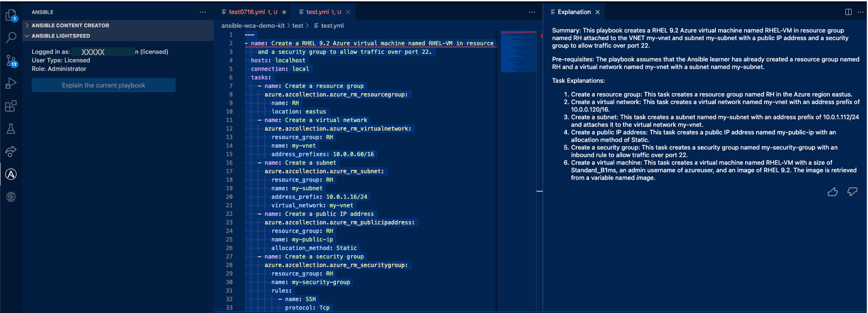Click the test folder breadcrumb

298,26
